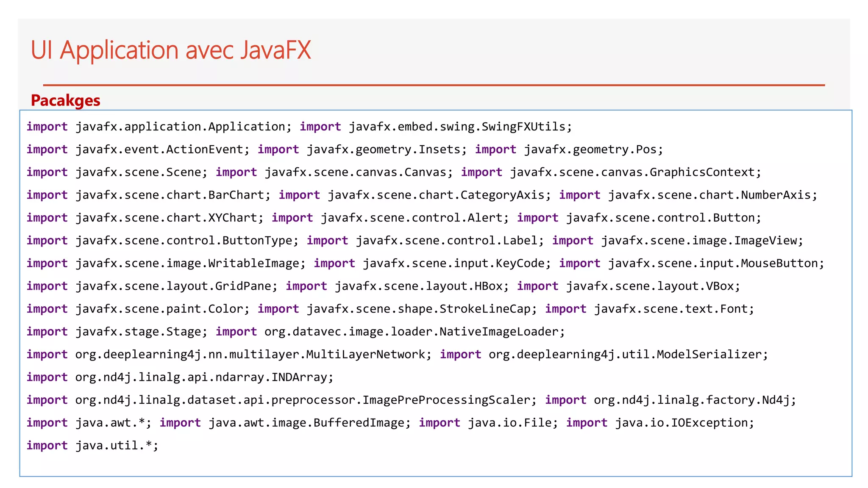The image size is (868, 488).
Task: Click 'javafx.scene.canvas.GraphicsContext;' import
Action: [636, 172]
